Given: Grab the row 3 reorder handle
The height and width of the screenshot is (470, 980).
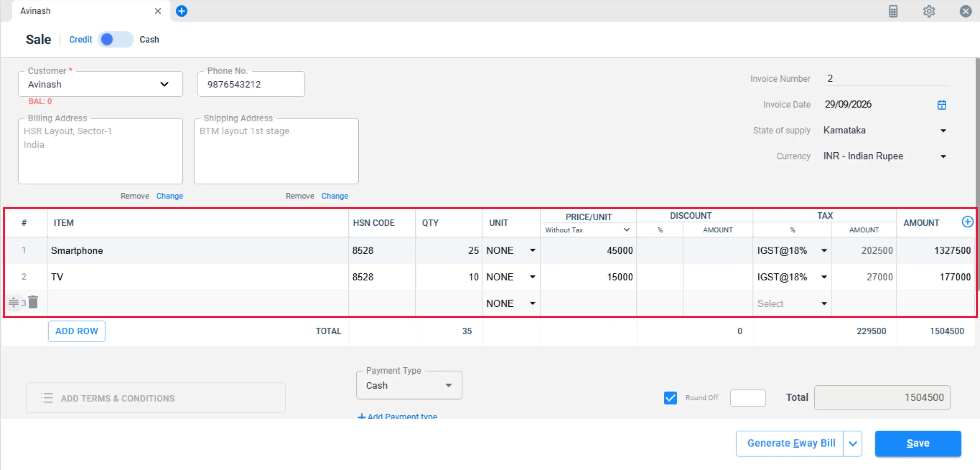Looking at the screenshot, I should (13, 302).
